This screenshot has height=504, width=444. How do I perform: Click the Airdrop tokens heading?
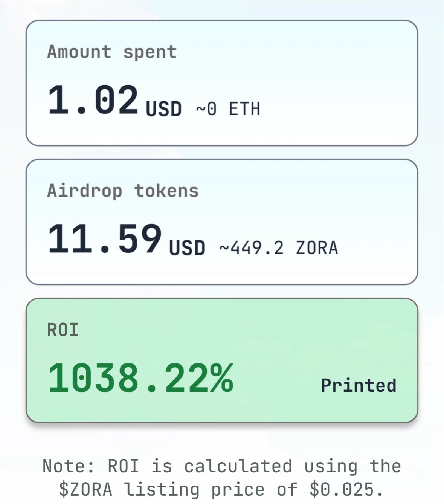point(123,191)
